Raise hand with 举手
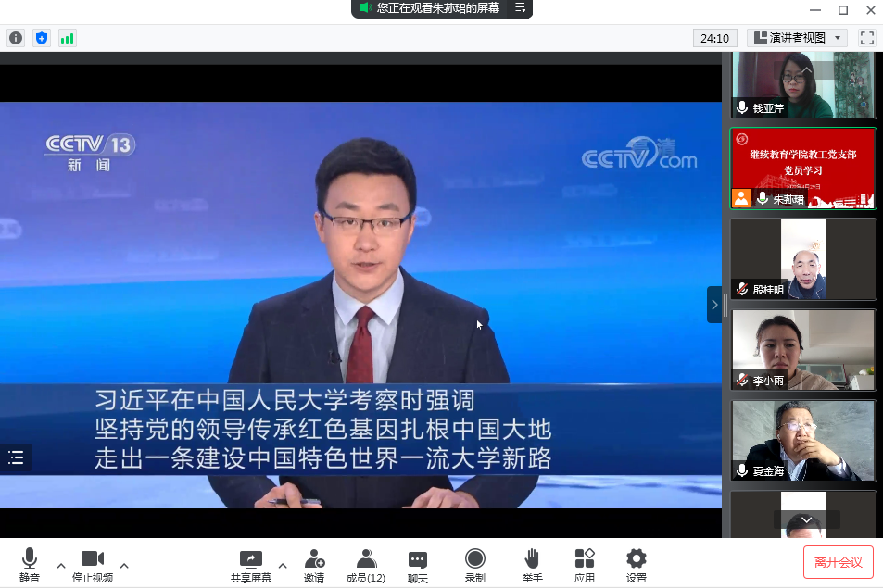The image size is (883, 588). [x=532, y=565]
